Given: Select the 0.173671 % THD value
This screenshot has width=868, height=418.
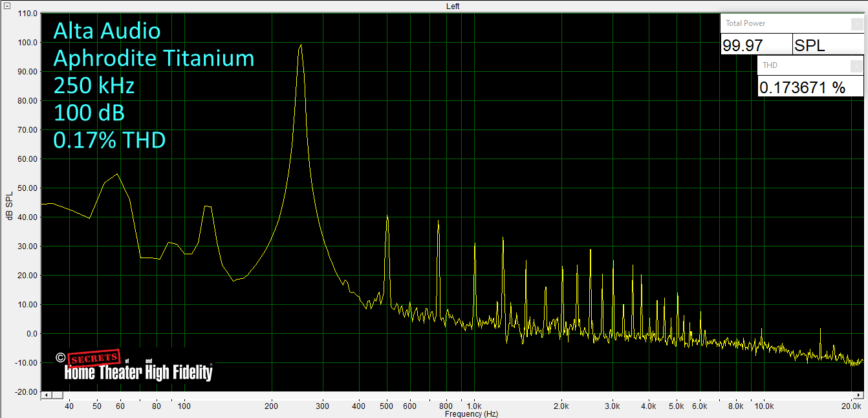Looking at the screenshot, I should (x=810, y=87).
